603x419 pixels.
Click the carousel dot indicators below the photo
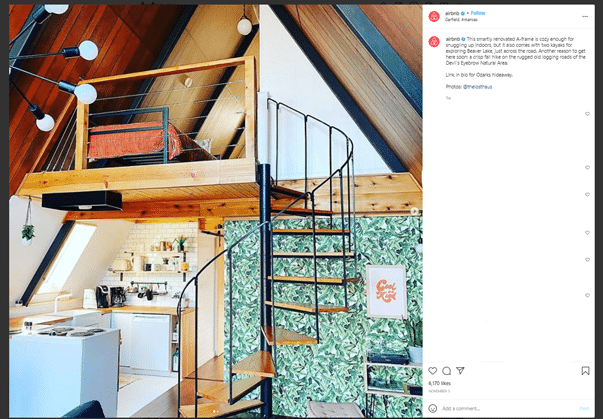pyautogui.click(x=216, y=412)
